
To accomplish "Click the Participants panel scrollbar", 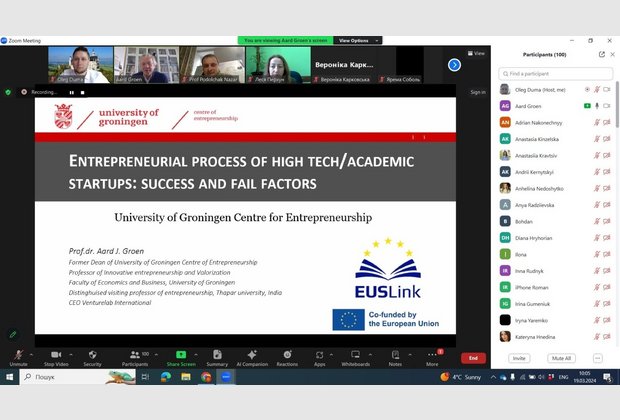I will click(617, 105).
